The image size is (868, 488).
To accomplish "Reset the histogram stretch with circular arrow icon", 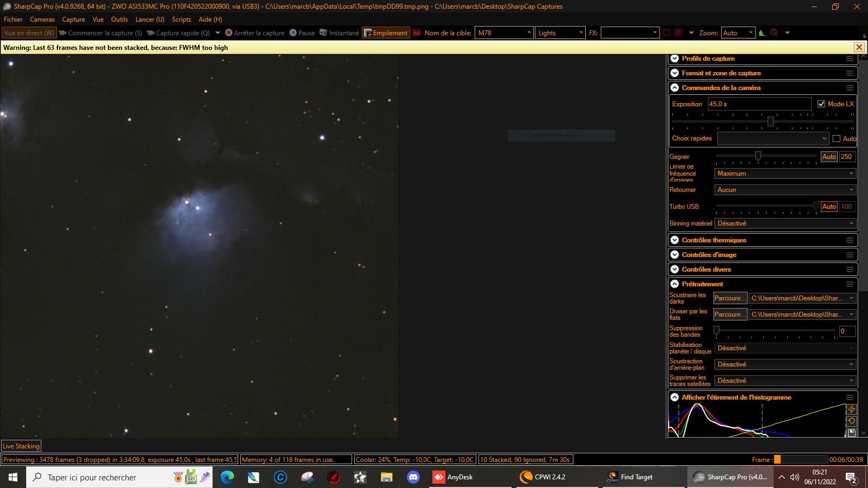I will (x=851, y=421).
